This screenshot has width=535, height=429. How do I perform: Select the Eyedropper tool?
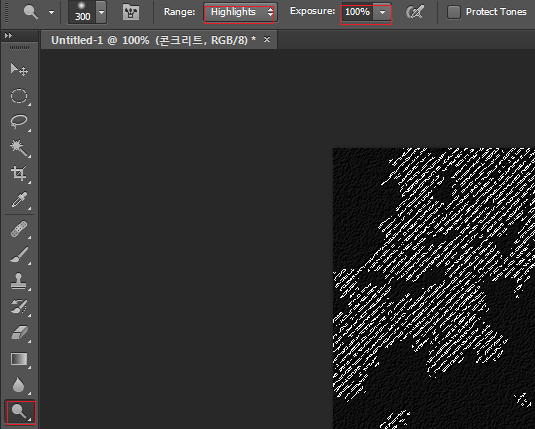19,200
